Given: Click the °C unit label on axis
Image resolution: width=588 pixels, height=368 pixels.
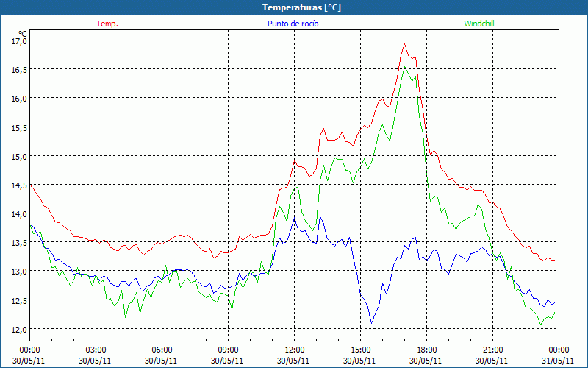Looking at the screenshot, I should pos(23,33).
